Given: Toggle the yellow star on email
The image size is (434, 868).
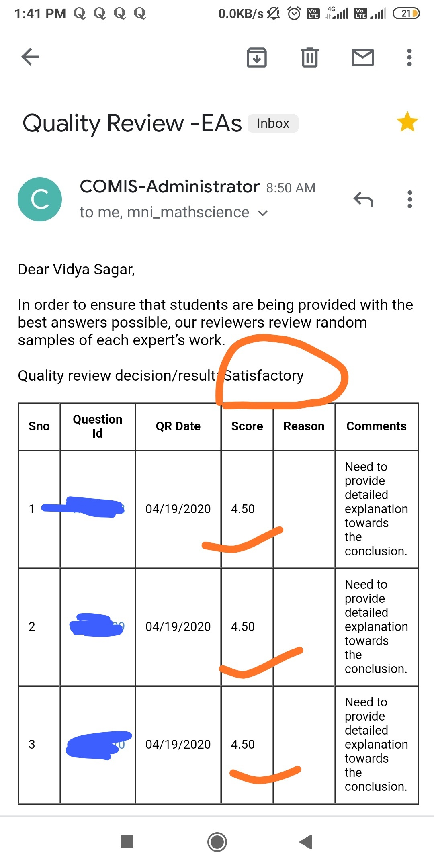Looking at the screenshot, I should pyautogui.click(x=407, y=122).
